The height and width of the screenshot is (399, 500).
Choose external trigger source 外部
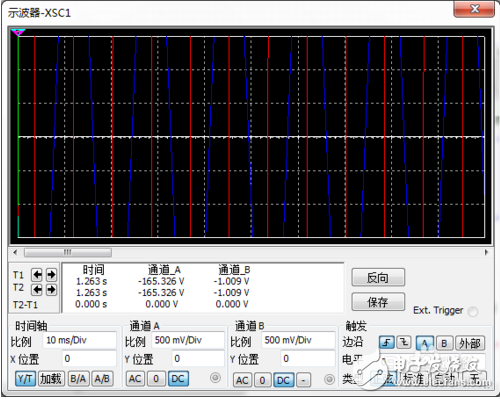(x=470, y=343)
